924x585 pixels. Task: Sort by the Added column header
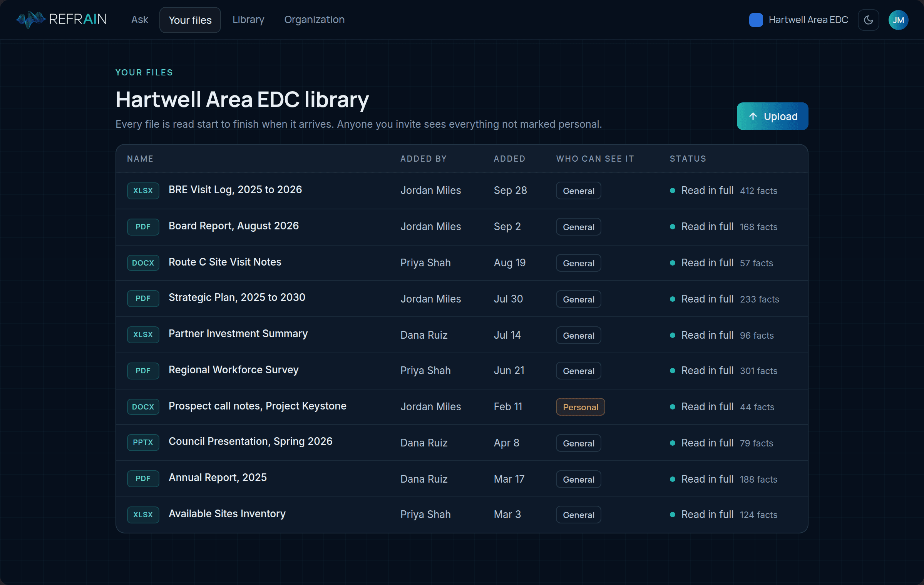pyautogui.click(x=509, y=159)
